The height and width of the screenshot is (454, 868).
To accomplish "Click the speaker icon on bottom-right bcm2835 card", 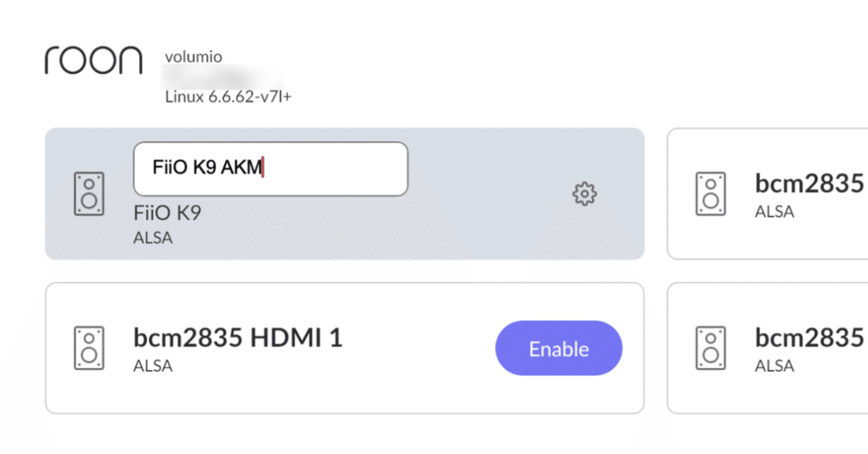I will tap(711, 347).
